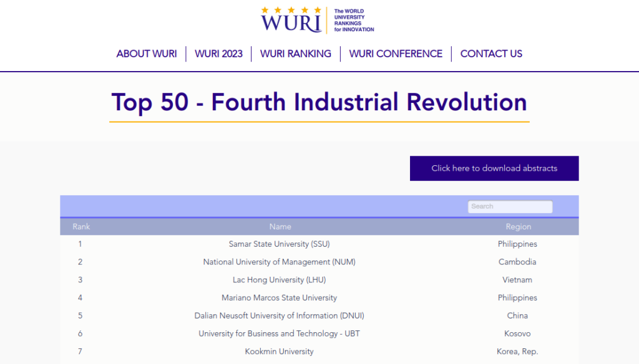Select National University of Management (NUM)
The height and width of the screenshot is (364, 639).
pos(279,262)
